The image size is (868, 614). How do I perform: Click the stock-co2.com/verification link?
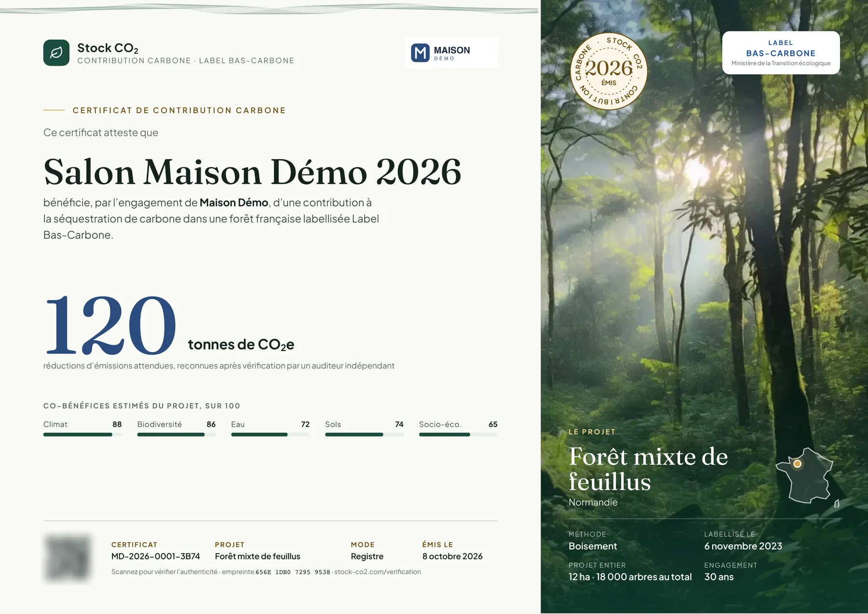click(378, 572)
